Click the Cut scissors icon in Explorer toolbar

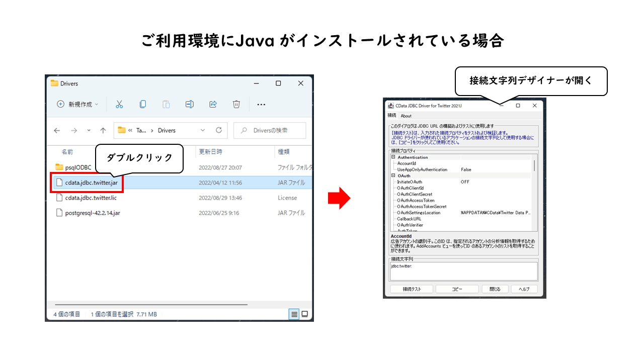coord(119,104)
